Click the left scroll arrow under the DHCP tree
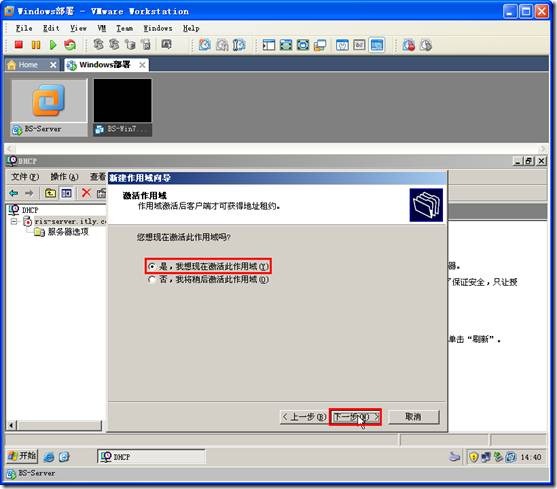 pyautogui.click(x=11, y=425)
